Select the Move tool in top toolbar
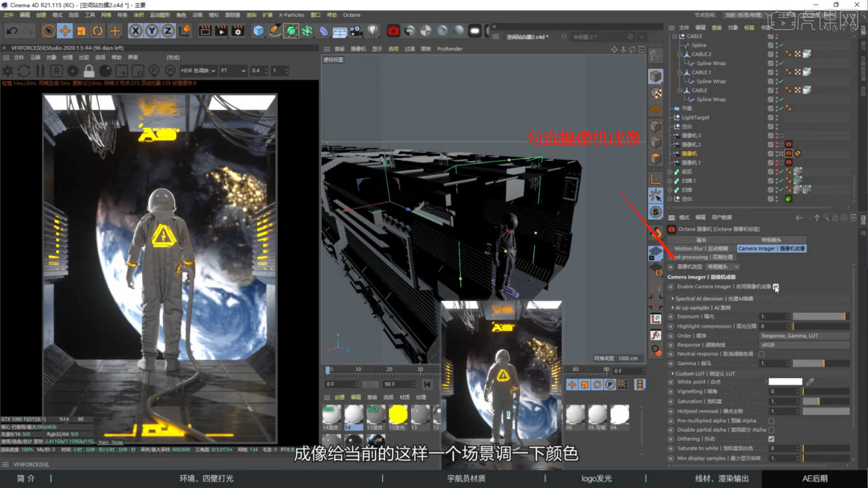Screen dimensions: 868x488 pos(65,31)
